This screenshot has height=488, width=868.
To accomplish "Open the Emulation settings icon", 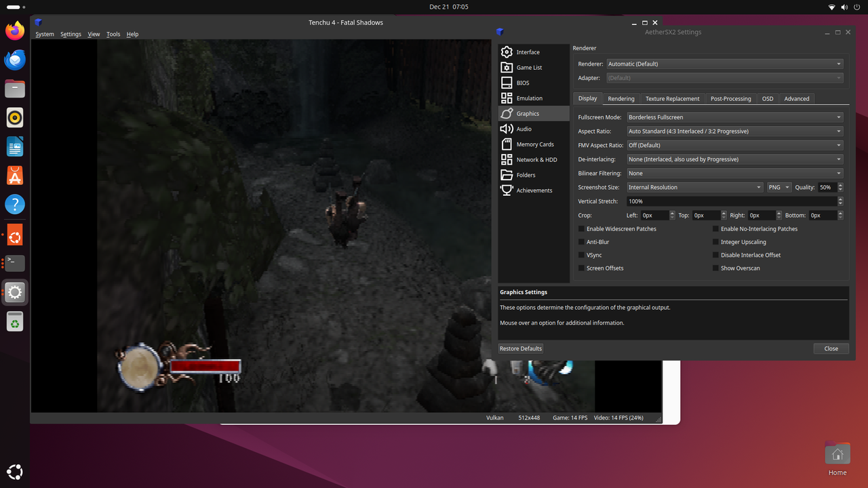I will tap(507, 98).
